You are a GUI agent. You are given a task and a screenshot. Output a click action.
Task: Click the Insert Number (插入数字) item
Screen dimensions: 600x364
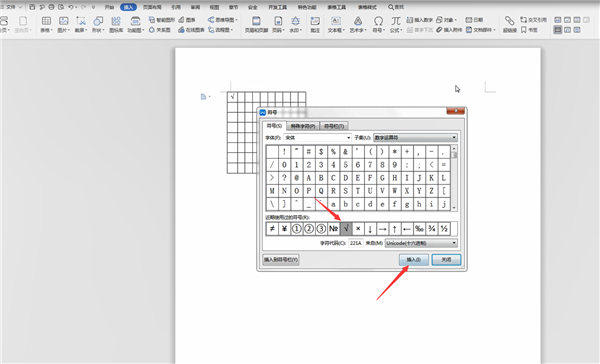pos(419,20)
